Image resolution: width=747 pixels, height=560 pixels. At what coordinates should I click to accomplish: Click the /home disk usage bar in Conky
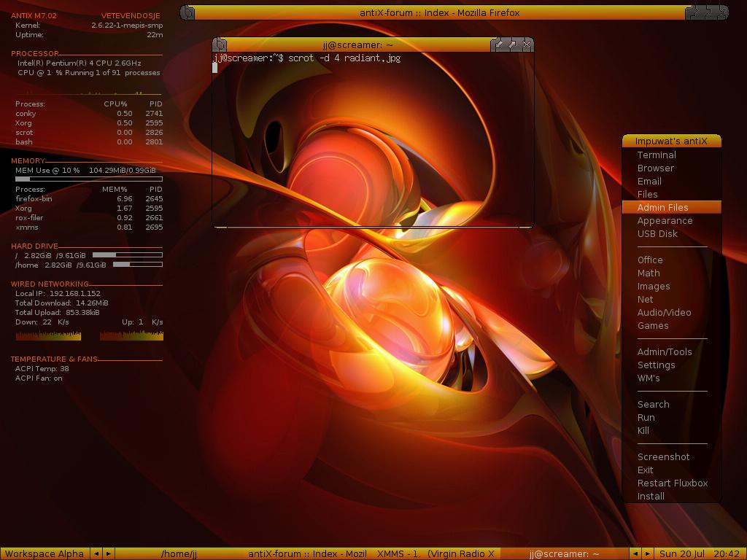pyautogui.click(x=139, y=265)
